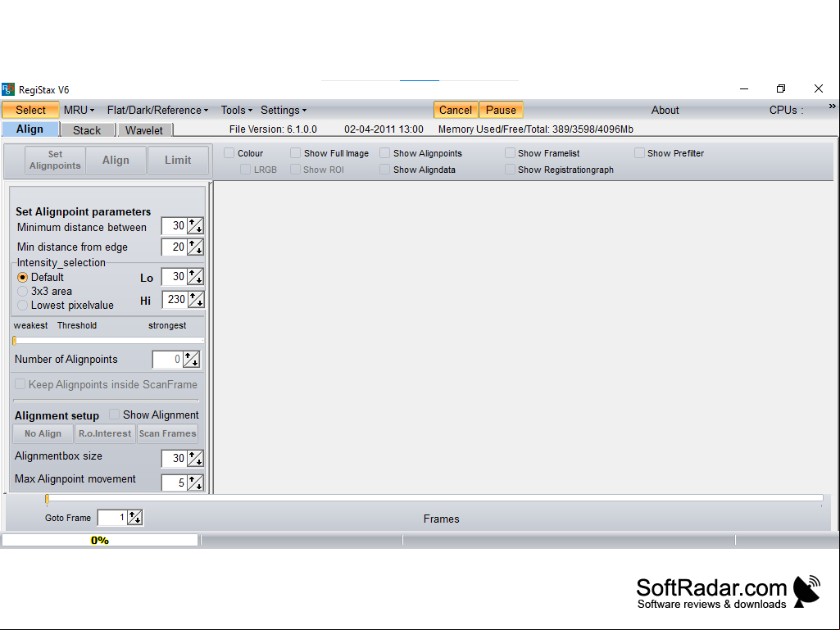
Task: Click the RegiStax app icon in title bar
Action: [8, 89]
